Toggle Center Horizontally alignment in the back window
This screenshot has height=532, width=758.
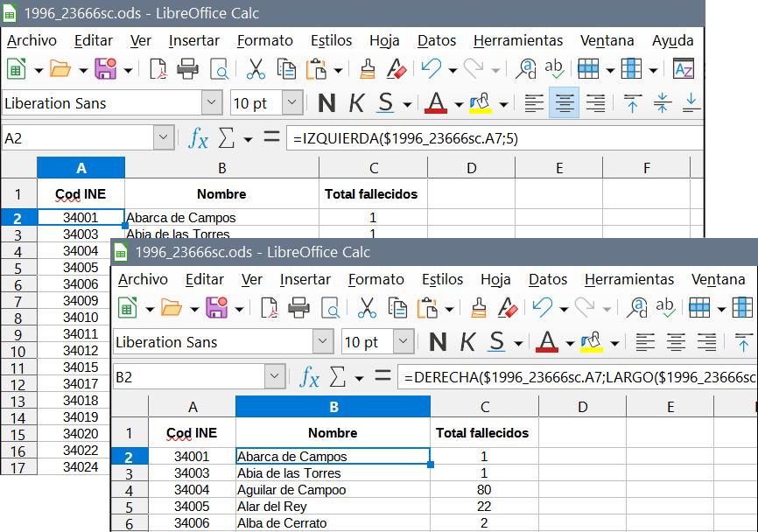(x=565, y=103)
